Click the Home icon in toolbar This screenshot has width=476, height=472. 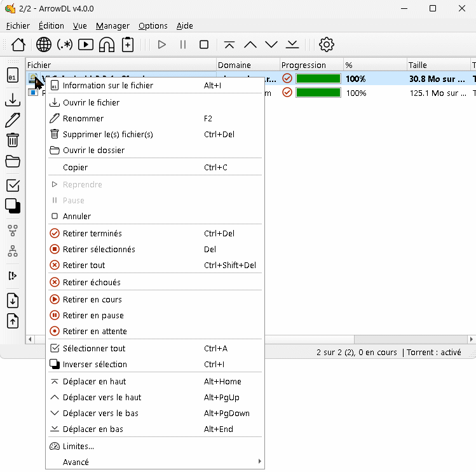pyautogui.click(x=18, y=44)
